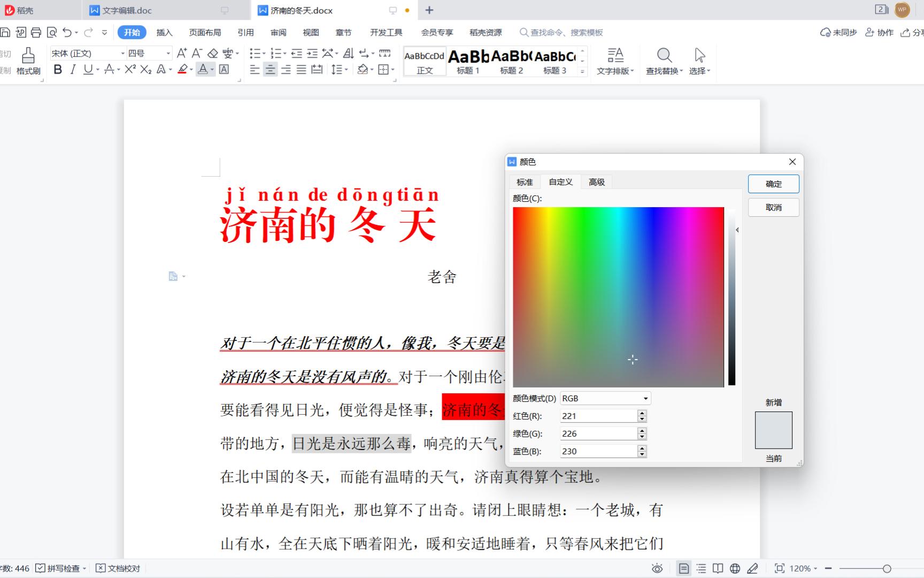Click the print icon
This screenshot has width=924, height=578.
point(36,33)
